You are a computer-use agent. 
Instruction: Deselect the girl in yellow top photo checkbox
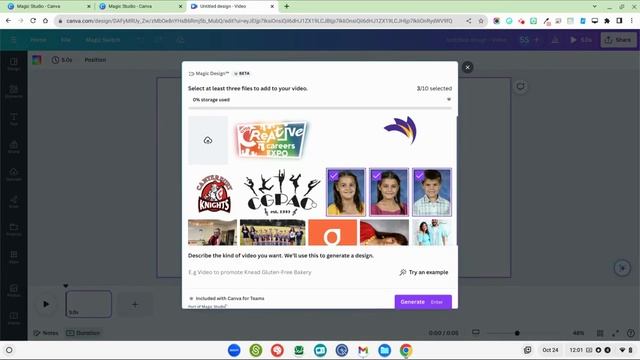coord(334,176)
